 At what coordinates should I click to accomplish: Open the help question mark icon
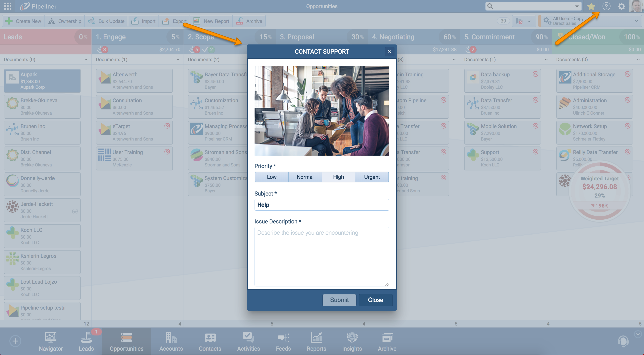coord(606,7)
